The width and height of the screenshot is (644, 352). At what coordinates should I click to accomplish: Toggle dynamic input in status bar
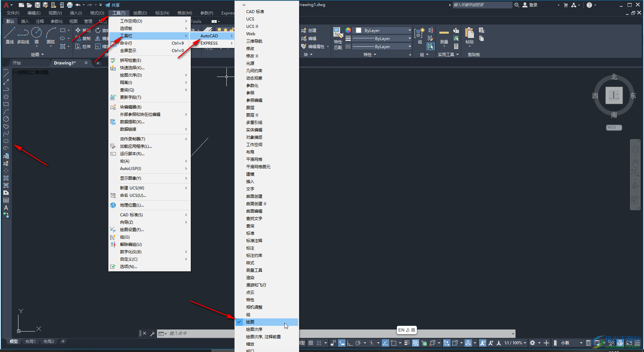(341, 343)
